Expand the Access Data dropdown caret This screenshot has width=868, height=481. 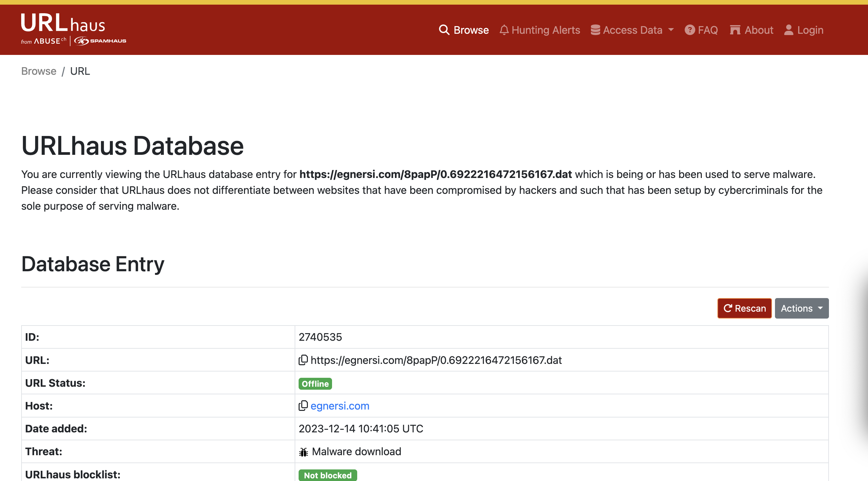pos(671,30)
